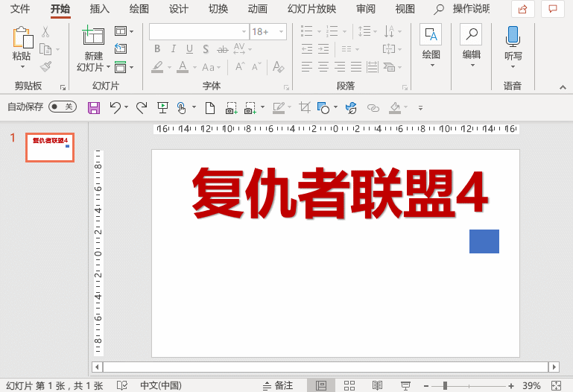This screenshot has height=392, width=573.
Task: Toggle Strikethrough formatting
Action: pos(222,49)
